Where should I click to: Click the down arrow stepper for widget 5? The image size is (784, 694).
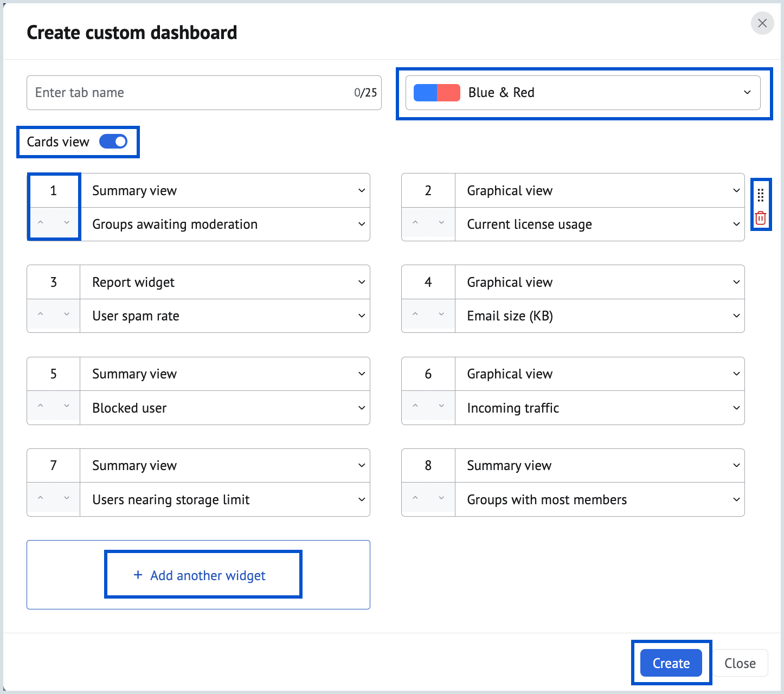[x=66, y=406]
